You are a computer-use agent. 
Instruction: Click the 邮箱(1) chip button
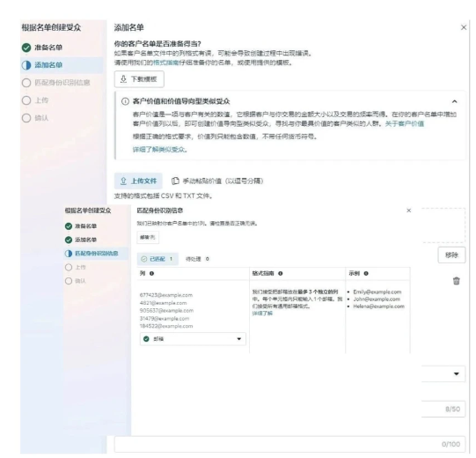point(148,237)
